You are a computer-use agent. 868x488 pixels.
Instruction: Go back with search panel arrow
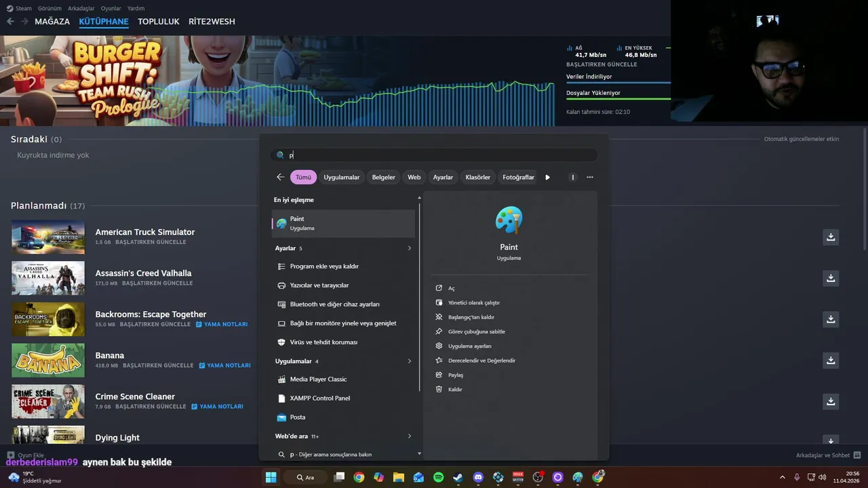click(280, 177)
